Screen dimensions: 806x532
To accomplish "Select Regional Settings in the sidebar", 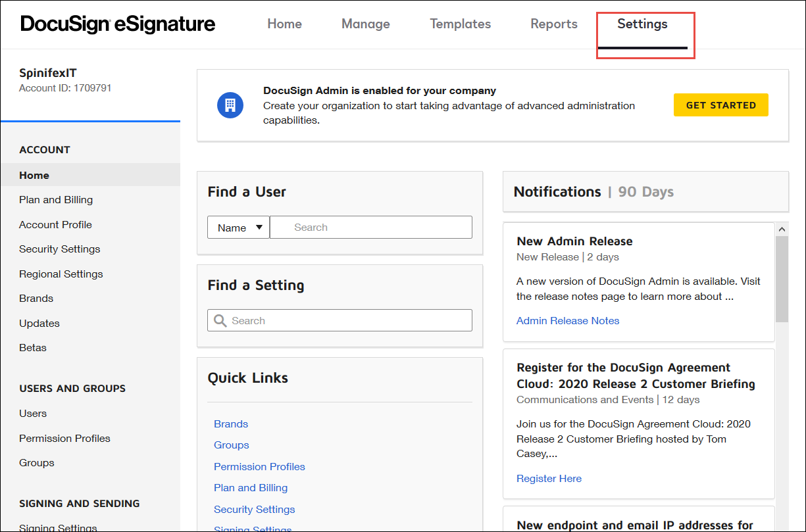I will 61,274.
